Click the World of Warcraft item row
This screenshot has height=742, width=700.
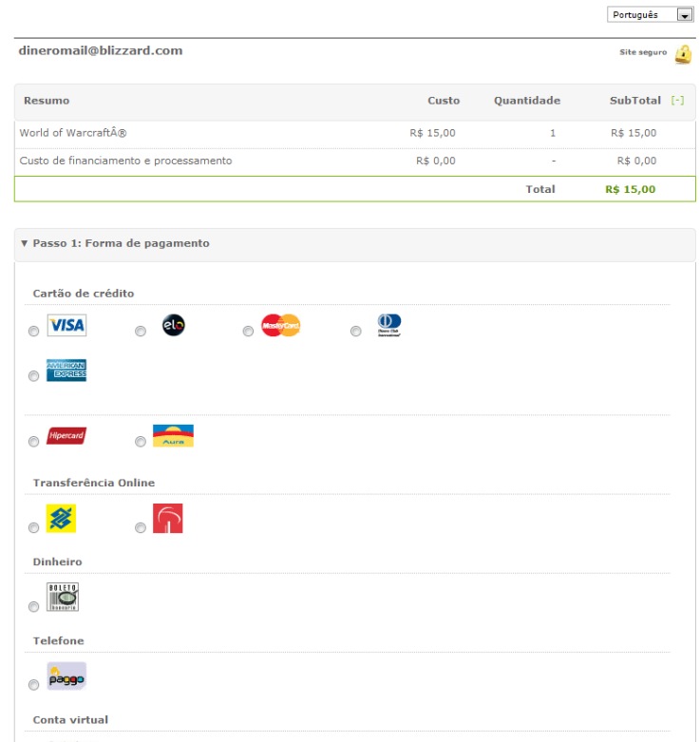point(354,133)
